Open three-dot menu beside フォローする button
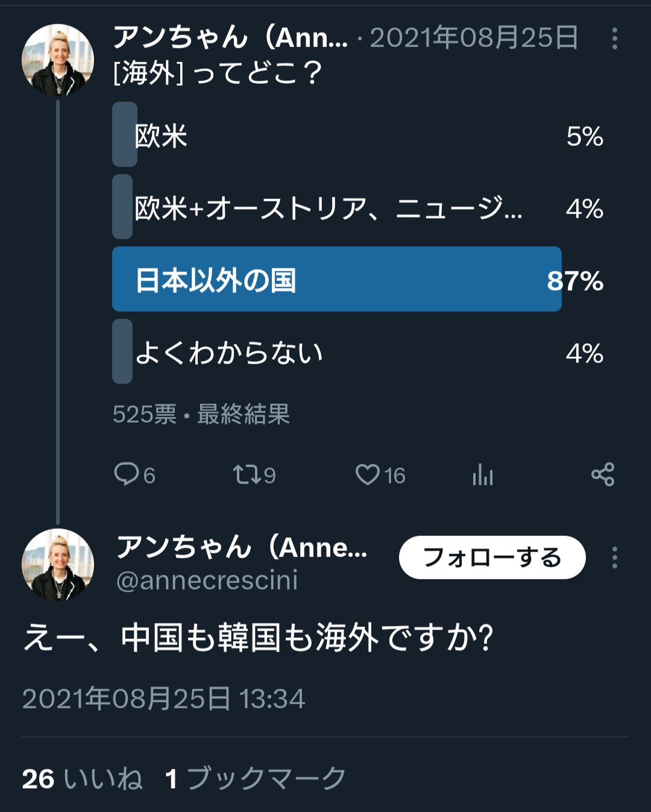Image resolution: width=651 pixels, height=812 pixels. [614, 558]
